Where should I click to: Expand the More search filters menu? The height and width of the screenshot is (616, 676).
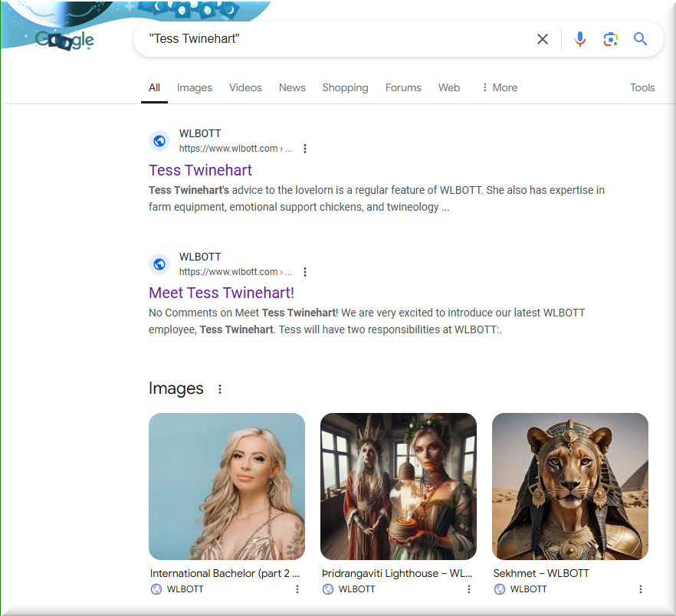click(499, 87)
